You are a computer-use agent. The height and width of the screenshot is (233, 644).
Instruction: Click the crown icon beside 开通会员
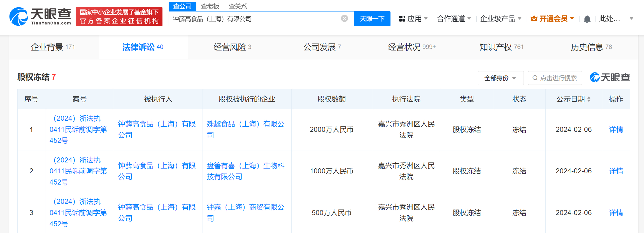pyautogui.click(x=534, y=19)
